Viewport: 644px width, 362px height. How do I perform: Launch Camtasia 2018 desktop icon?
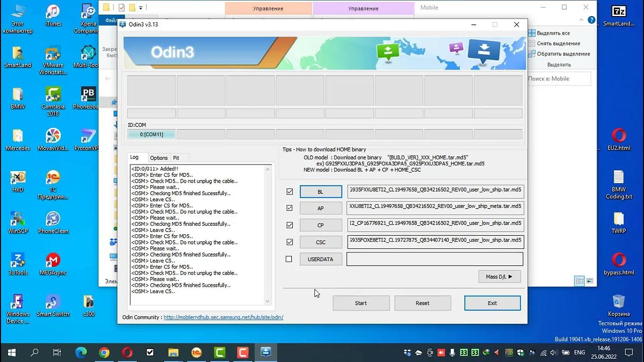[x=53, y=102]
